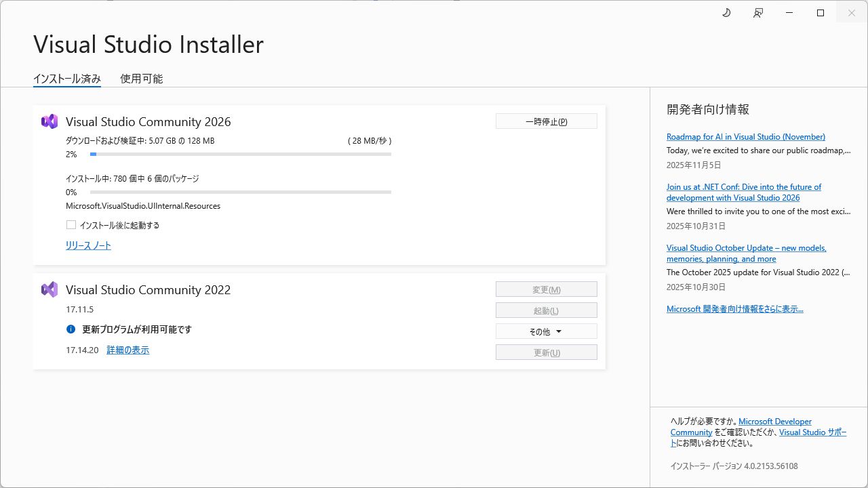This screenshot has height=488, width=868.
Task: Pause the installation with 一時停止 button
Action: [546, 121]
